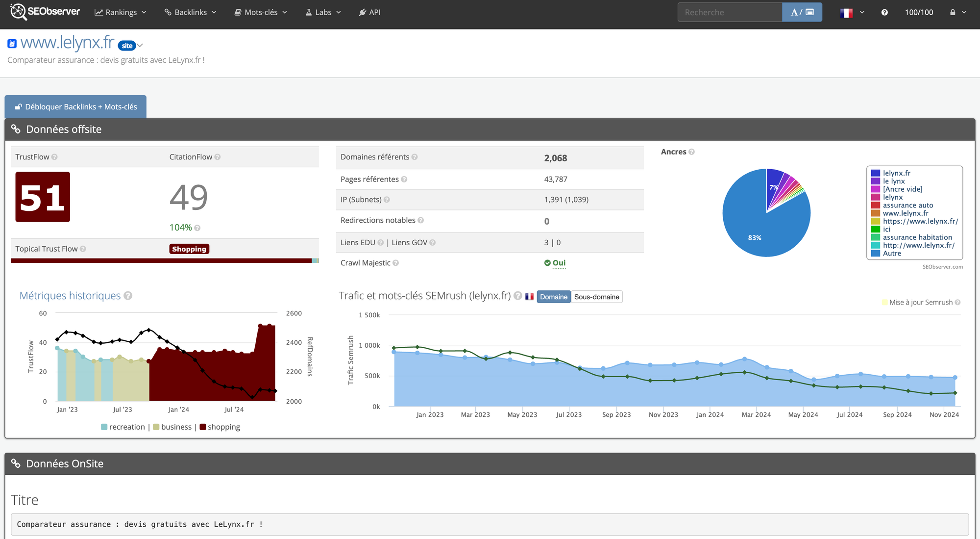Click the CitationFlow help icon
Image resolution: width=980 pixels, height=539 pixels.
pos(218,157)
